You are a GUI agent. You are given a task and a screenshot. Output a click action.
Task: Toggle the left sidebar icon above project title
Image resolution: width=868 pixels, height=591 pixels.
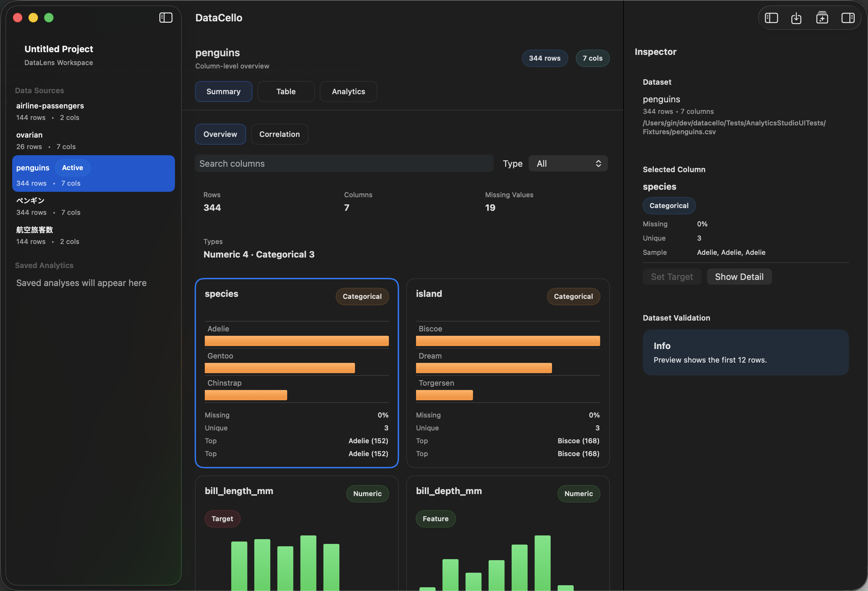pos(165,18)
